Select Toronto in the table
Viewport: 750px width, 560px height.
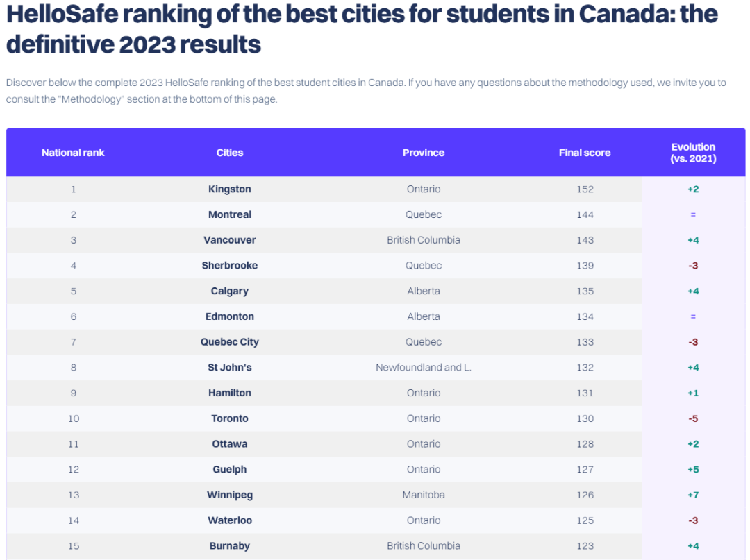coord(230,418)
